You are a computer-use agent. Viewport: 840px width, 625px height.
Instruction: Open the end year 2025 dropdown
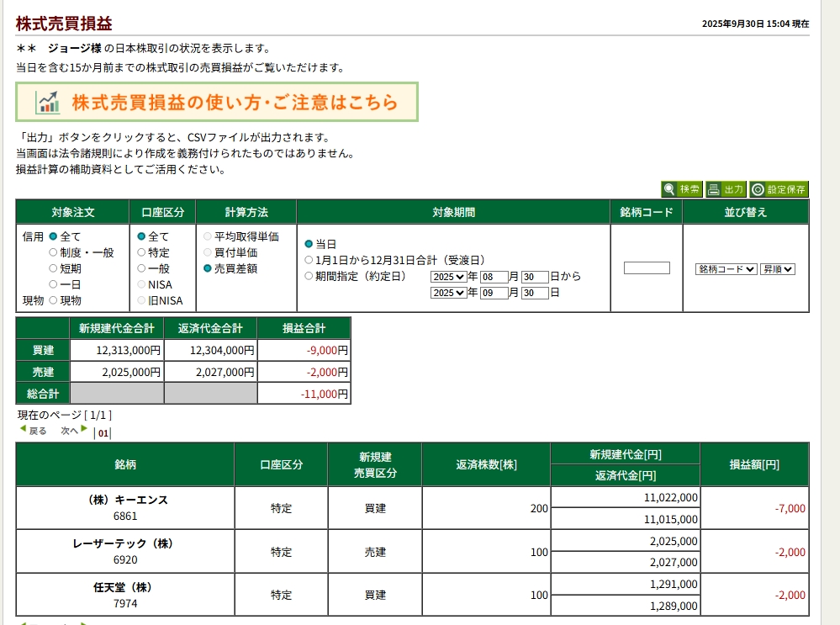coord(447,293)
